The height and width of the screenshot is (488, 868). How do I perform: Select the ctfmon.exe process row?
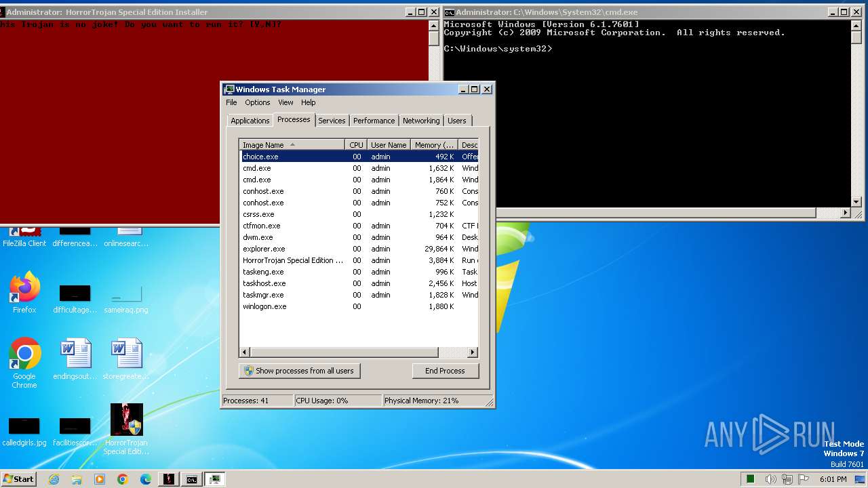(x=359, y=226)
